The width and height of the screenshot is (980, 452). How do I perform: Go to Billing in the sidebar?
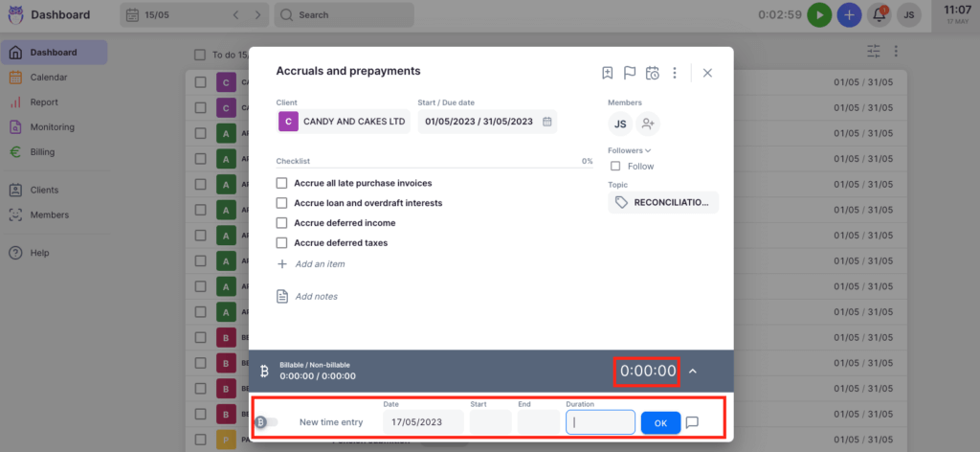(x=42, y=151)
